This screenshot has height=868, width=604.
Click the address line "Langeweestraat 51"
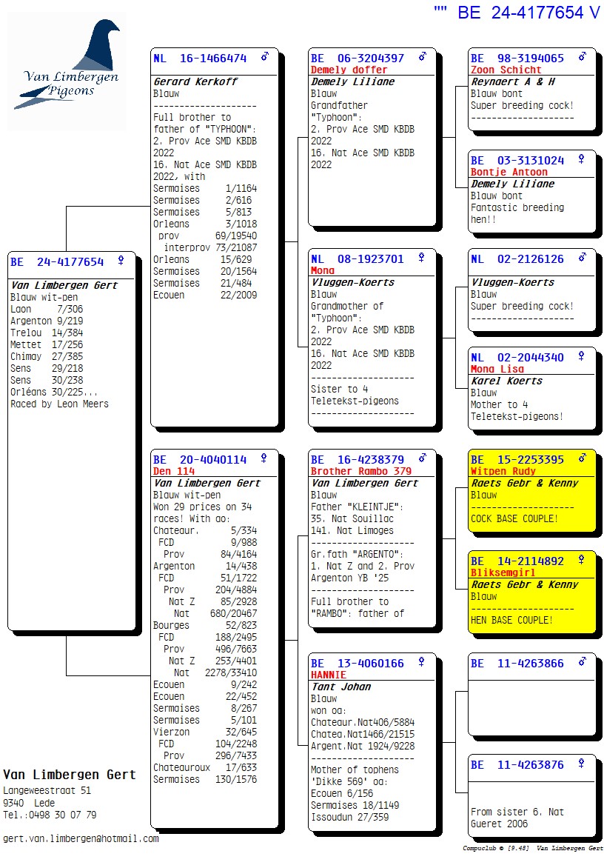point(47,791)
